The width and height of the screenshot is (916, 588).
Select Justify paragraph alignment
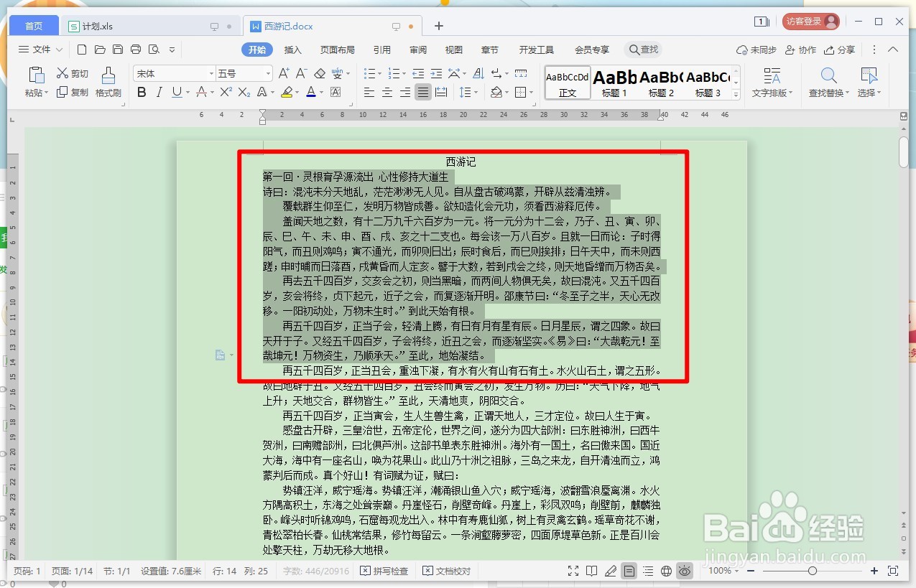[423, 92]
